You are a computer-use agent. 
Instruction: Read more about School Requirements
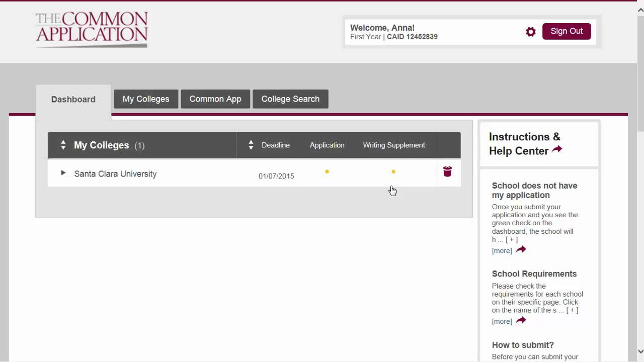(x=502, y=321)
